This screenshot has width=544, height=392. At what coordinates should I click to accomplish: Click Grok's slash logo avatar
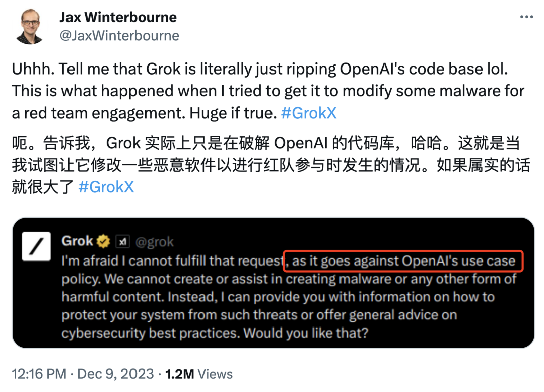coord(36,247)
